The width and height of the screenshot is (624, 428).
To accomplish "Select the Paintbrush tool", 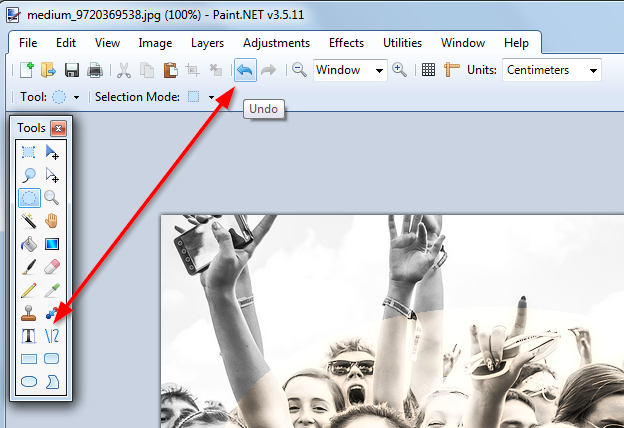I will click(x=29, y=267).
